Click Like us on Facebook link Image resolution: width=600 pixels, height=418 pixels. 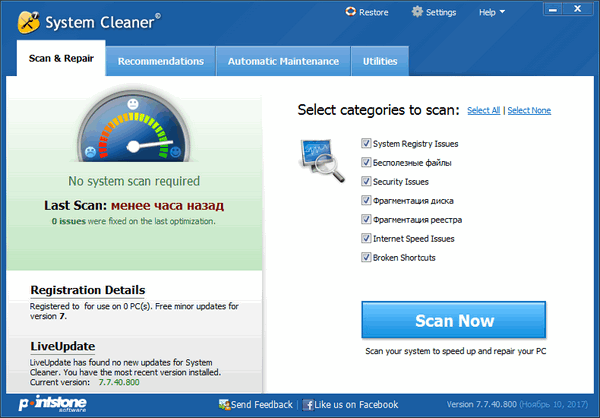pos(356,405)
